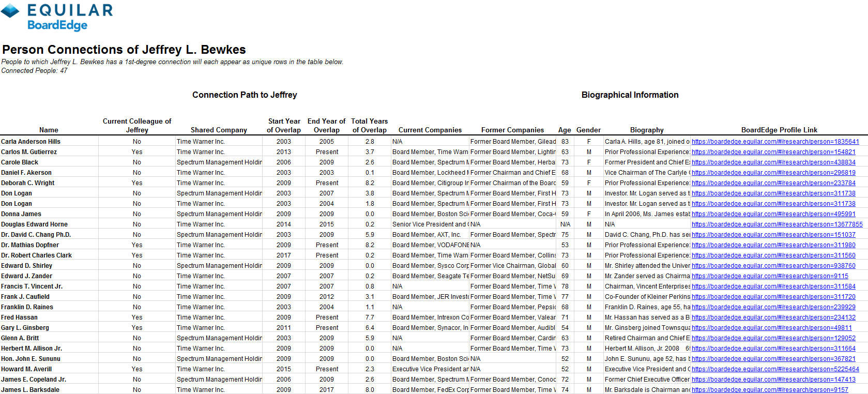The height and width of the screenshot is (394, 868).
Task: Open Howard M. Averill profile link
Action: click(775, 369)
